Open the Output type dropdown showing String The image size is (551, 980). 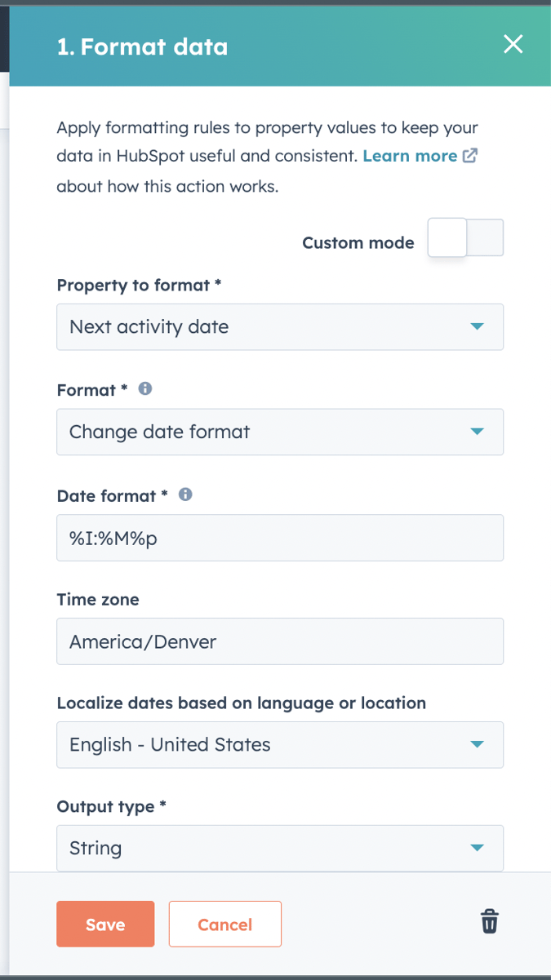(280, 848)
